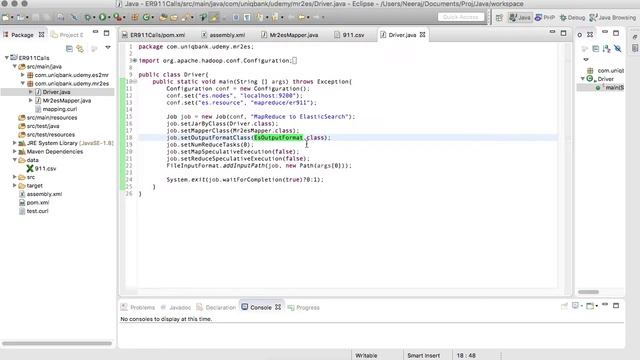
Task: Switch to 911.csv editor tab
Action: pos(349,35)
